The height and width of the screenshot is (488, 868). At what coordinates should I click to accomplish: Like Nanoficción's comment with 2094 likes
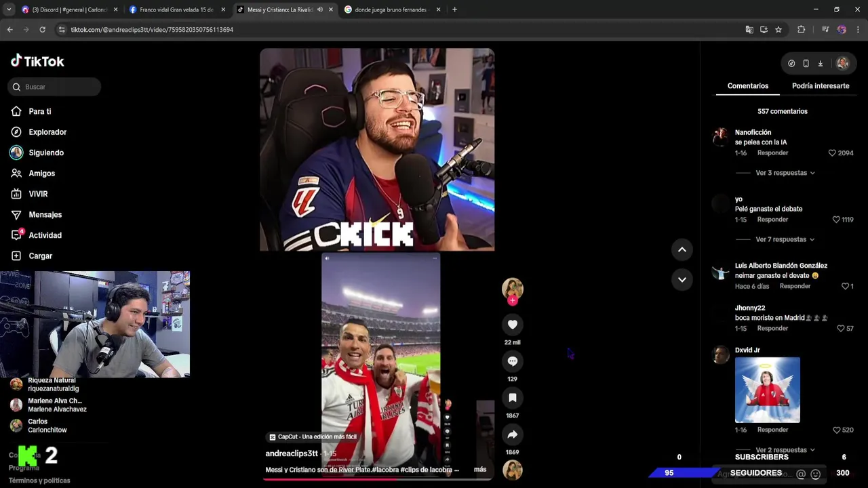pyautogui.click(x=832, y=153)
